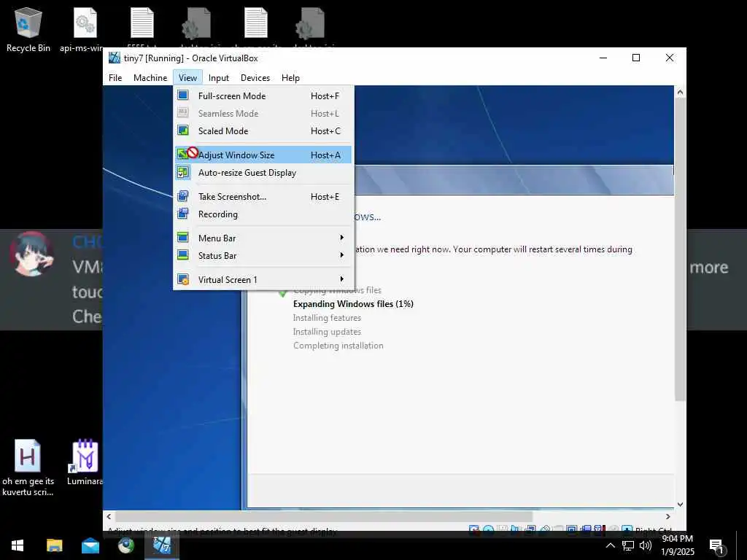Screen dimensions: 747x560
Task: Choose Full-screen Mode from View menu
Action: 263,96
